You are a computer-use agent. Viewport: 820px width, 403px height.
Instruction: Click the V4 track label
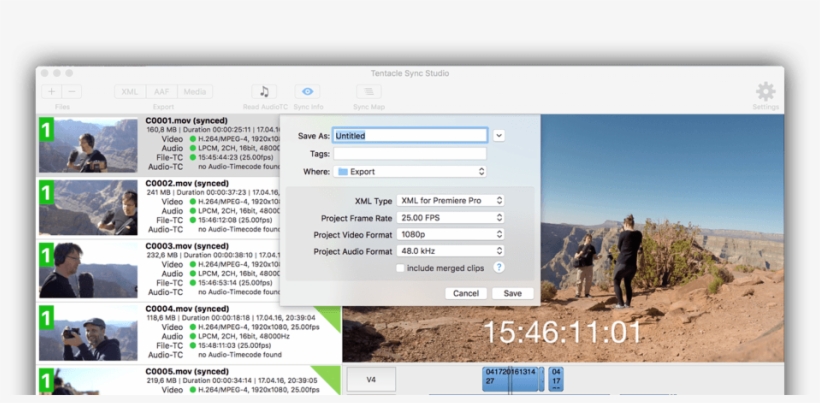point(371,379)
